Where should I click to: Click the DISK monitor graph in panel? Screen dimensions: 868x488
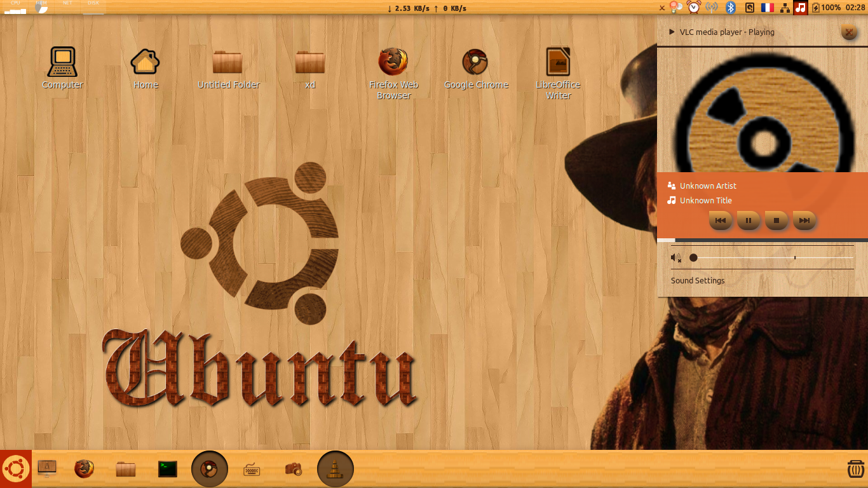pos(93,8)
